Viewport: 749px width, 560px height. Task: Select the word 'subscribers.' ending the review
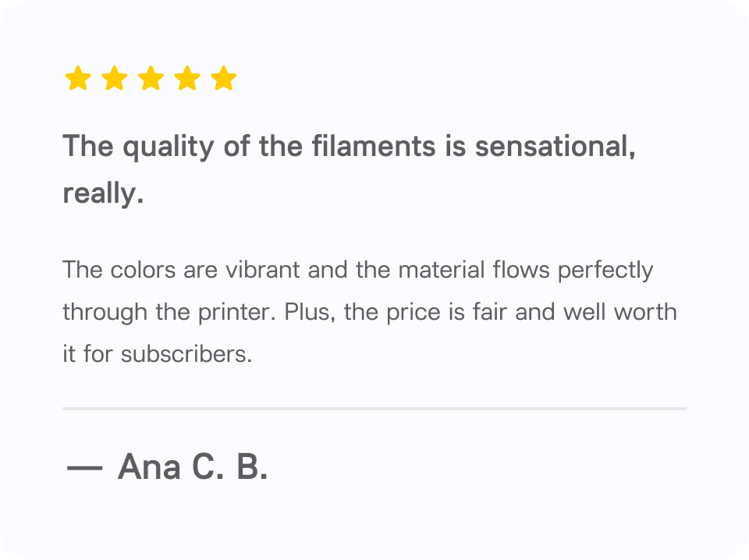186,354
